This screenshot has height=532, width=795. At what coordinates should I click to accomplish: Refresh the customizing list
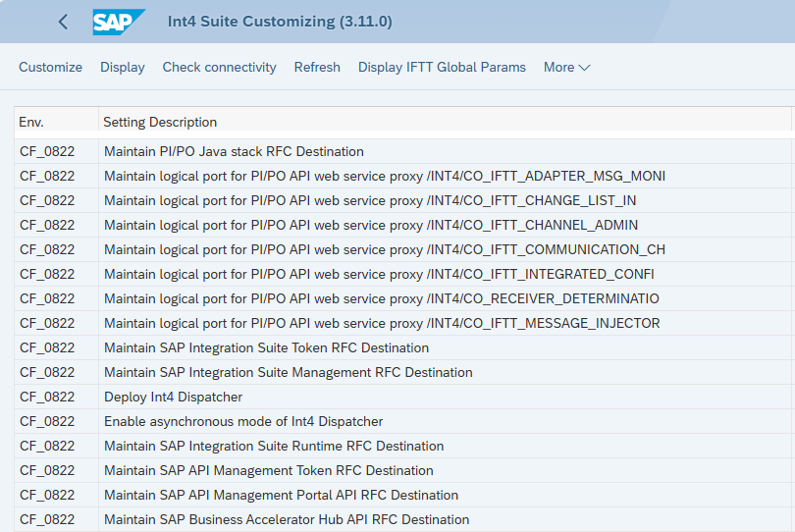(317, 67)
